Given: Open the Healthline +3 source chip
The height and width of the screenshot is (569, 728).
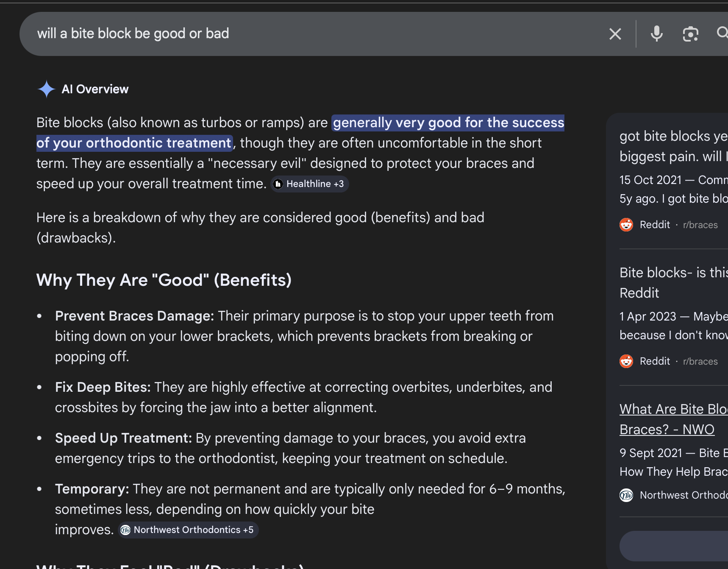Looking at the screenshot, I should (310, 184).
